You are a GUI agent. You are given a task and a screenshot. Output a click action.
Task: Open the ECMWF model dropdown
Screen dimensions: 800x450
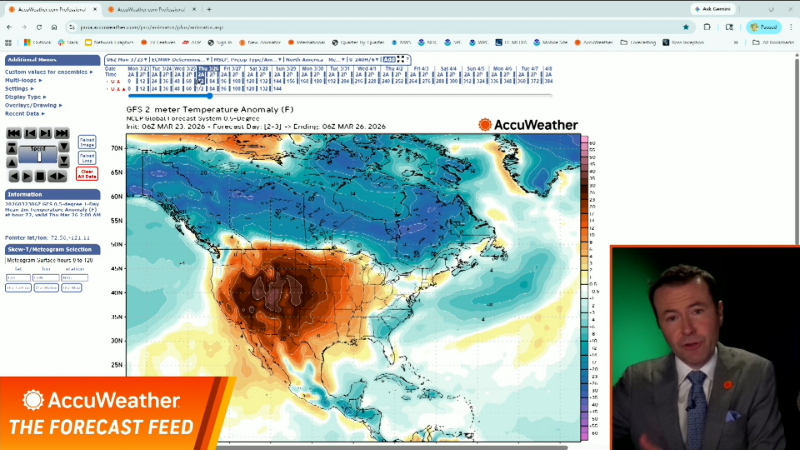tap(178, 60)
